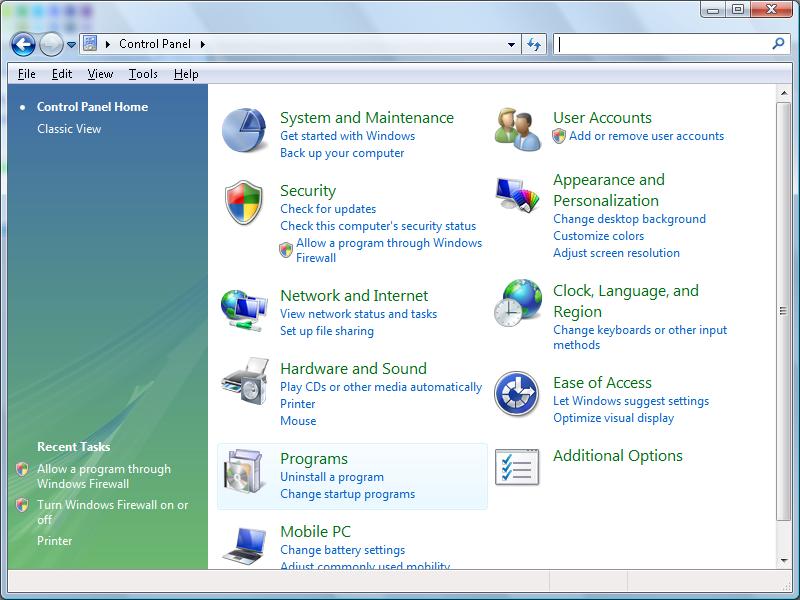Screen dimensions: 800x600
Task: Click Play CDs or other media automatically
Action: (x=381, y=387)
